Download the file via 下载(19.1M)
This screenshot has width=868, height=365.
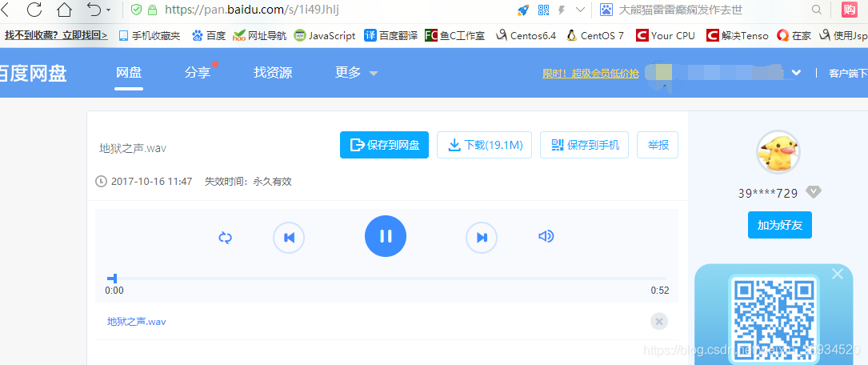coord(484,145)
